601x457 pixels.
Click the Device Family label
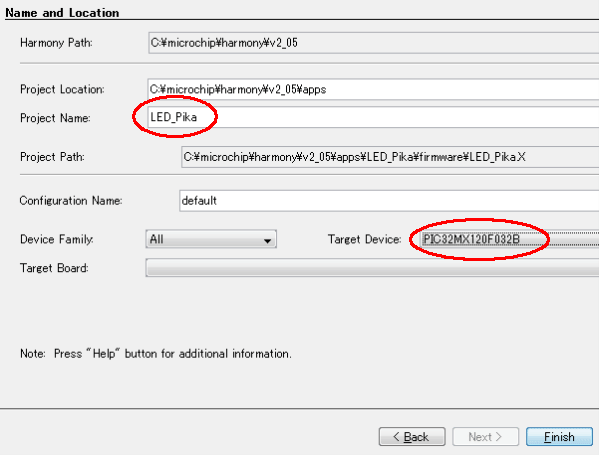click(x=57, y=240)
